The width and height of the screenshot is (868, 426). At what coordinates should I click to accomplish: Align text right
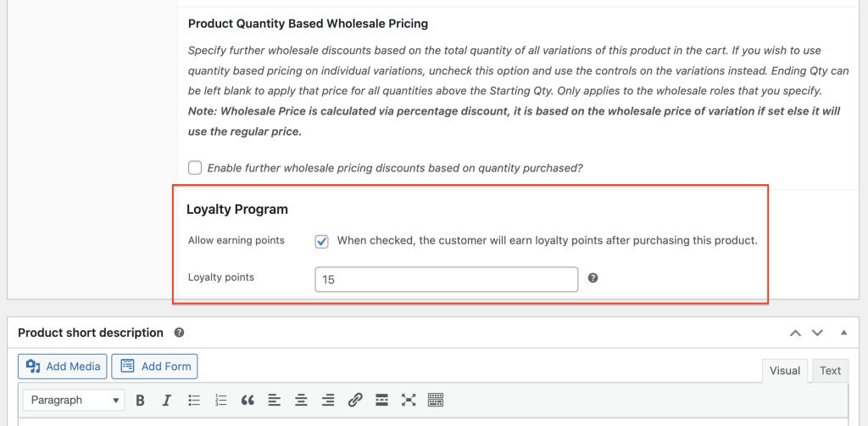click(x=328, y=401)
